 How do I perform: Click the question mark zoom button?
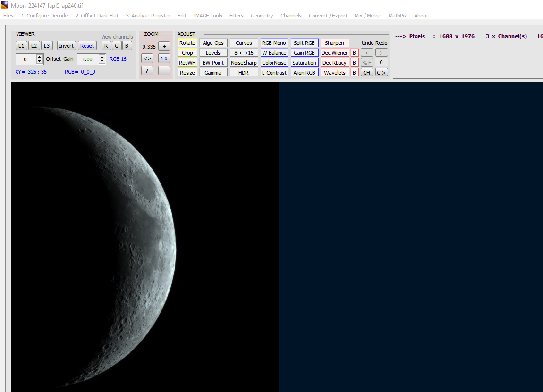point(147,71)
